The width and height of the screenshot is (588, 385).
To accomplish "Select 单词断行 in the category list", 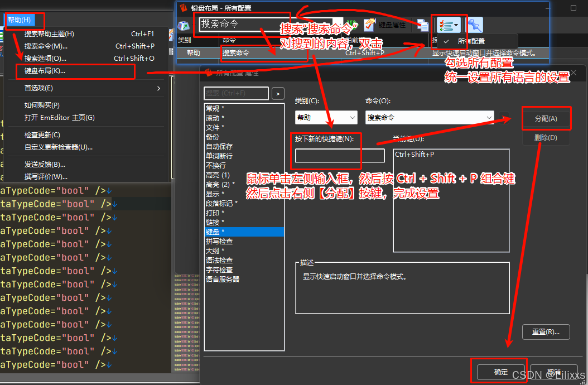I will [x=244, y=156].
